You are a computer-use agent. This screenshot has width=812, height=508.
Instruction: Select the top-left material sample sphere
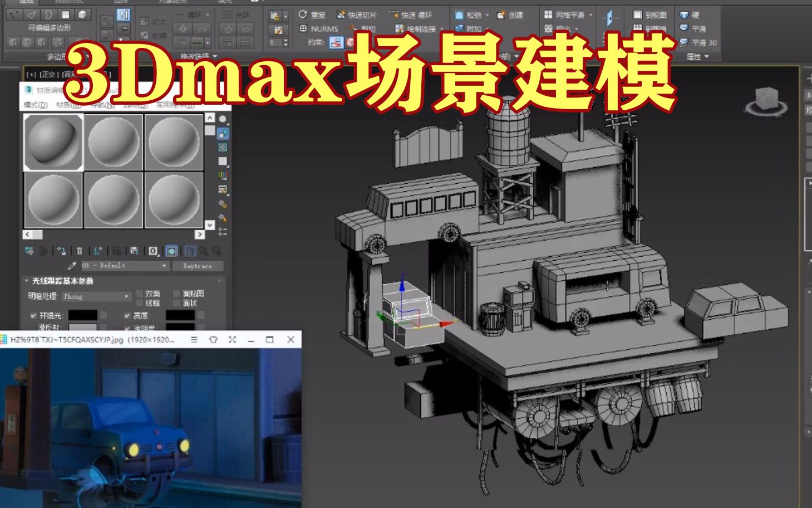[53, 142]
